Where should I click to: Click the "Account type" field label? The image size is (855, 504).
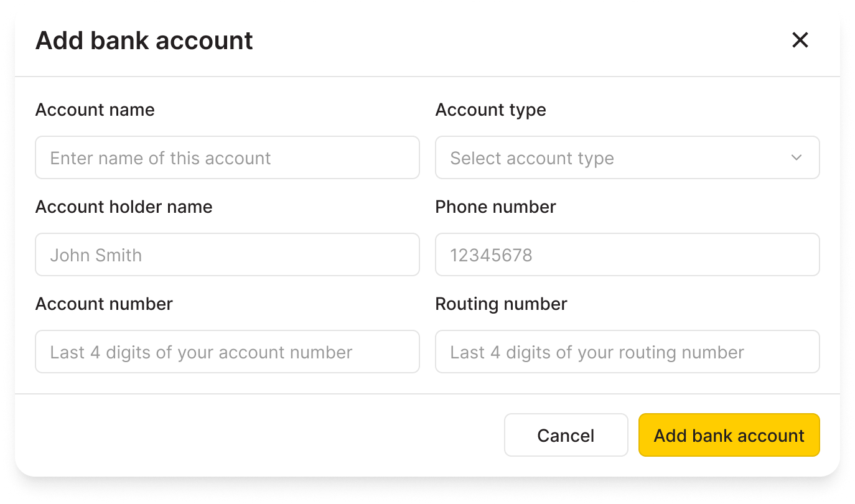[490, 110]
